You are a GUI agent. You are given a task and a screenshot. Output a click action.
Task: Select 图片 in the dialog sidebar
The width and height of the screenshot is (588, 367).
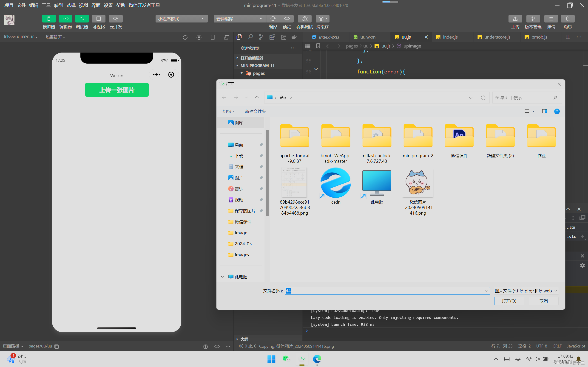(x=239, y=178)
